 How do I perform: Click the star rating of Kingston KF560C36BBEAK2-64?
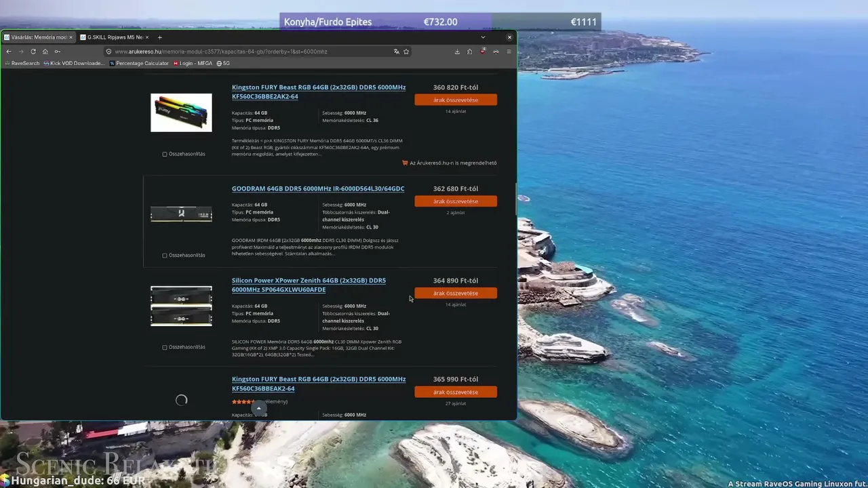tap(243, 402)
